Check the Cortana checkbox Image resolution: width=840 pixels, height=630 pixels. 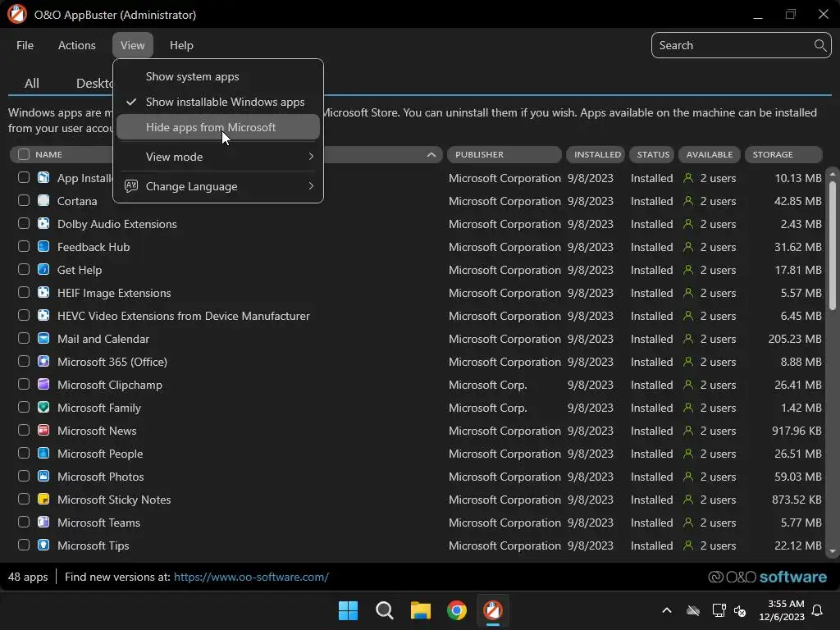click(24, 200)
